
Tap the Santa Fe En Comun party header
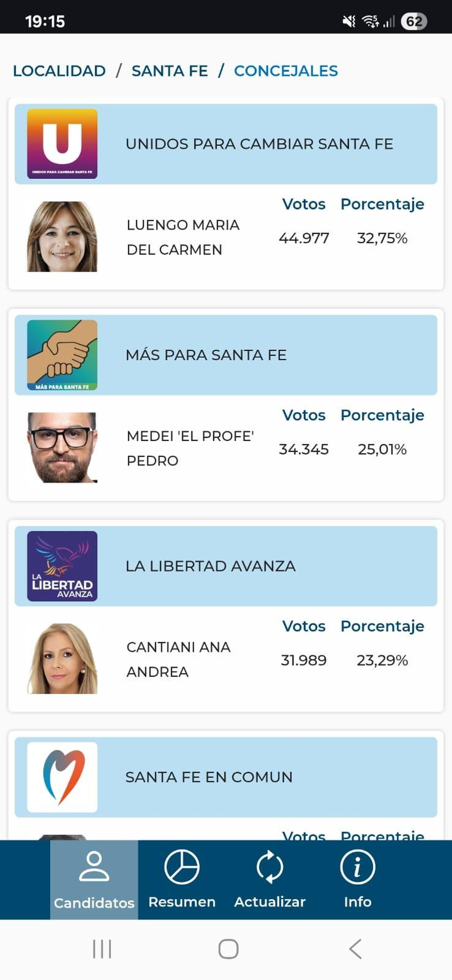(226, 777)
